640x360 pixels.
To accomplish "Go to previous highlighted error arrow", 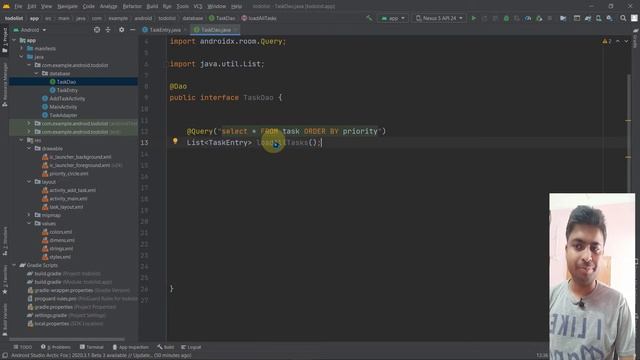I will coord(618,41).
